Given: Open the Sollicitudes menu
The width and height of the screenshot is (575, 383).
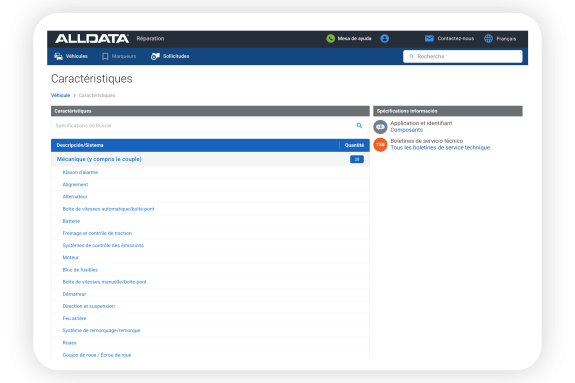Looking at the screenshot, I should (176, 56).
